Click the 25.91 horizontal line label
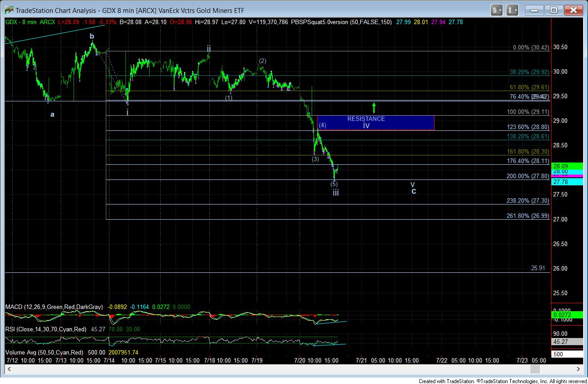This screenshot has width=588, height=384. 538,268
